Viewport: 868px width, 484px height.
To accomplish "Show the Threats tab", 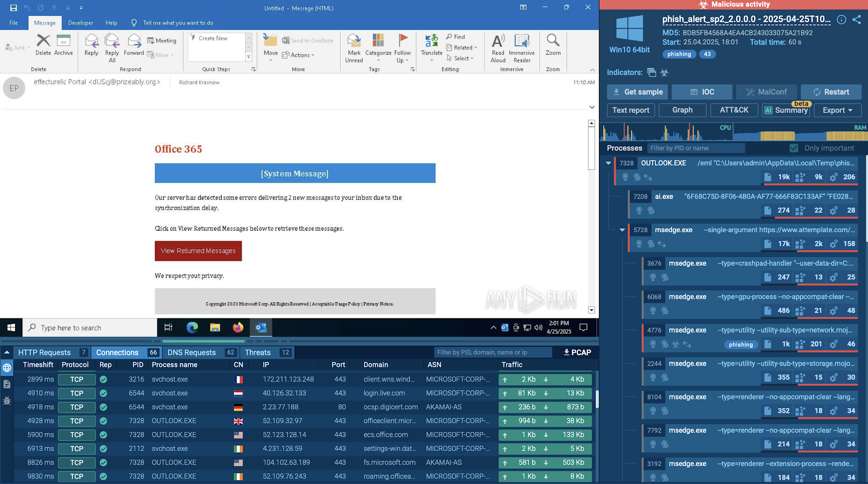I will click(267, 353).
